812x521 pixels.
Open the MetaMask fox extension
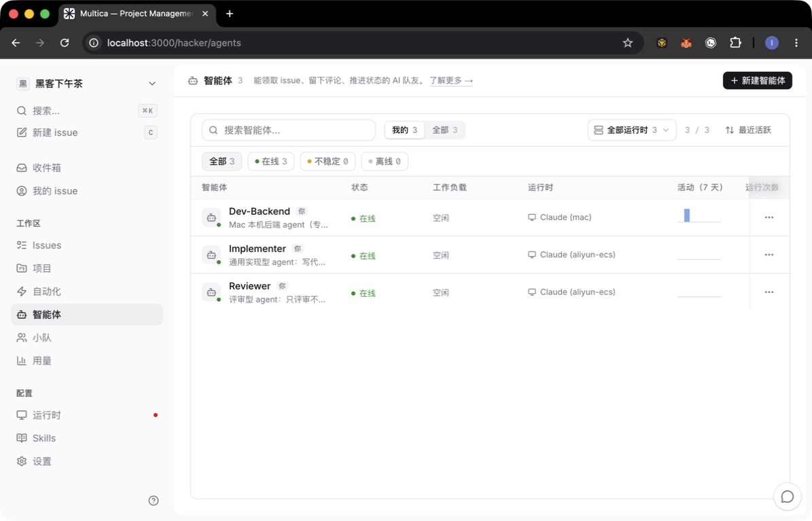point(686,43)
